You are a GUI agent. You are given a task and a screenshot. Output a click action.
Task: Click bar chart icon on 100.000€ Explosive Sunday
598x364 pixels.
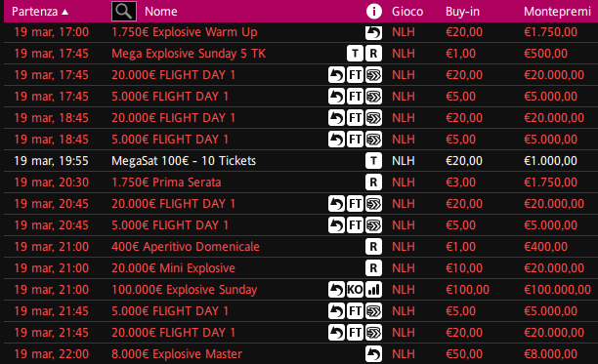click(x=373, y=290)
